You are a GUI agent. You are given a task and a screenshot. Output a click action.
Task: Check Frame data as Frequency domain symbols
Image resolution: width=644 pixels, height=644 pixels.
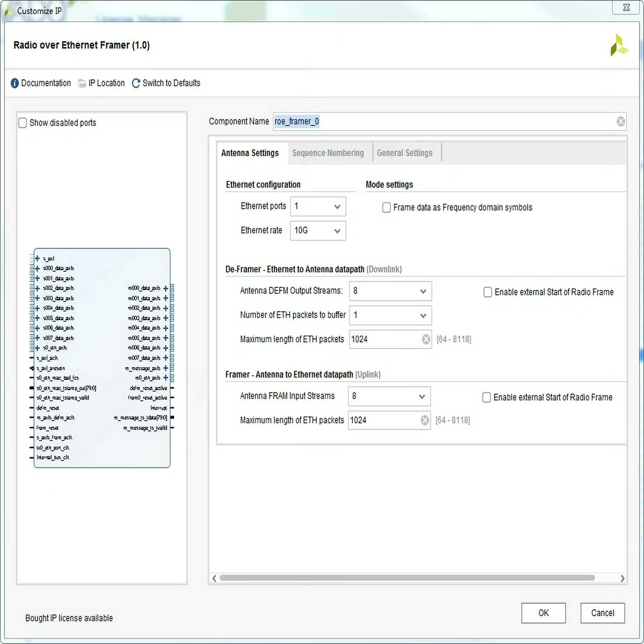click(x=387, y=208)
